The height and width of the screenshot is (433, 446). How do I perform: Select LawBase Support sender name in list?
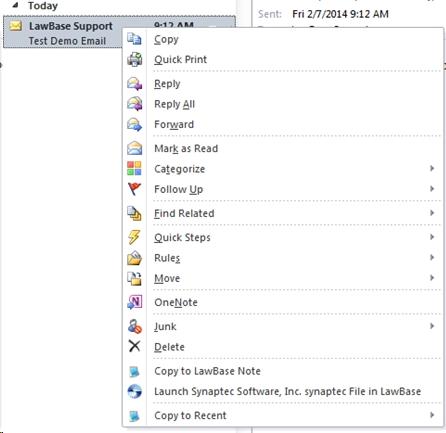pos(71,26)
